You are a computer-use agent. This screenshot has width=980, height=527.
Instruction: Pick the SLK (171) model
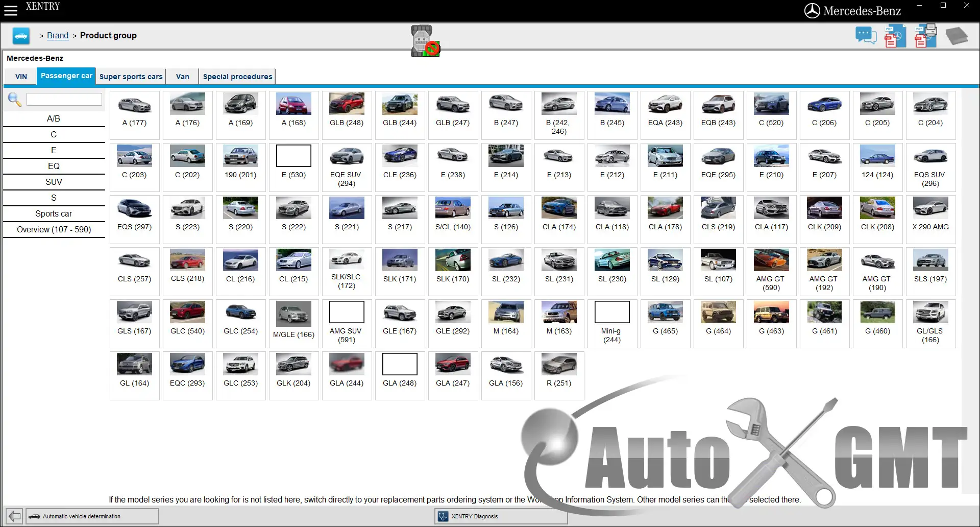(400, 272)
